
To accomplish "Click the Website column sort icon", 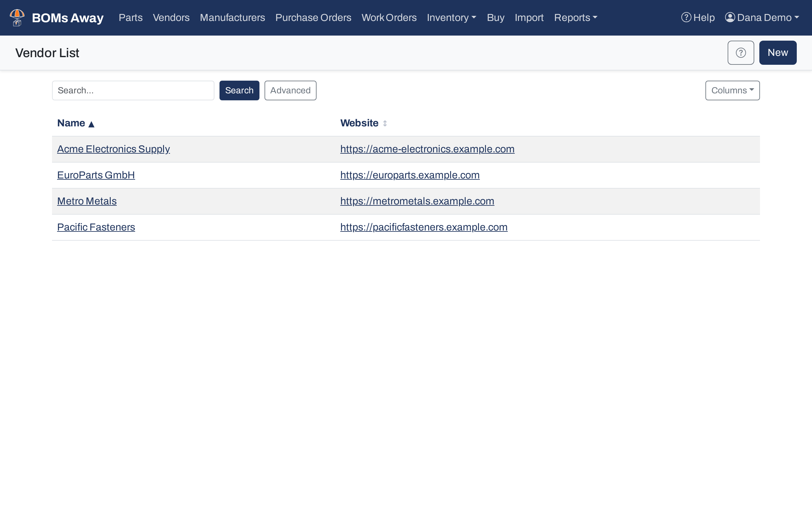I will pos(385,123).
